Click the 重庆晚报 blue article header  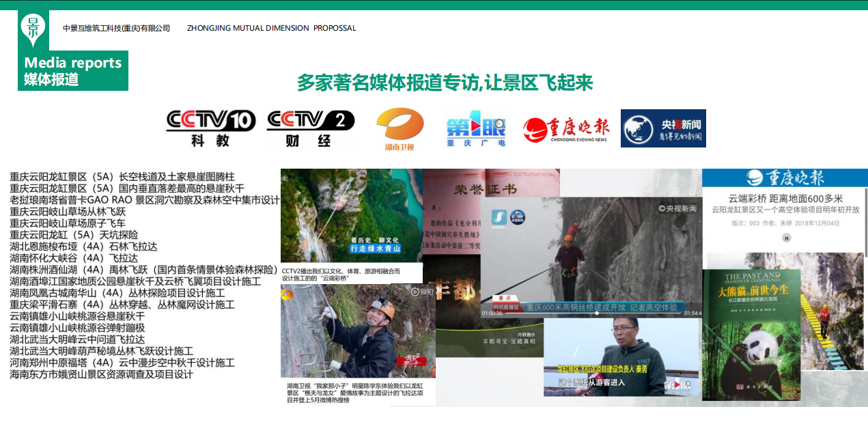(785, 178)
